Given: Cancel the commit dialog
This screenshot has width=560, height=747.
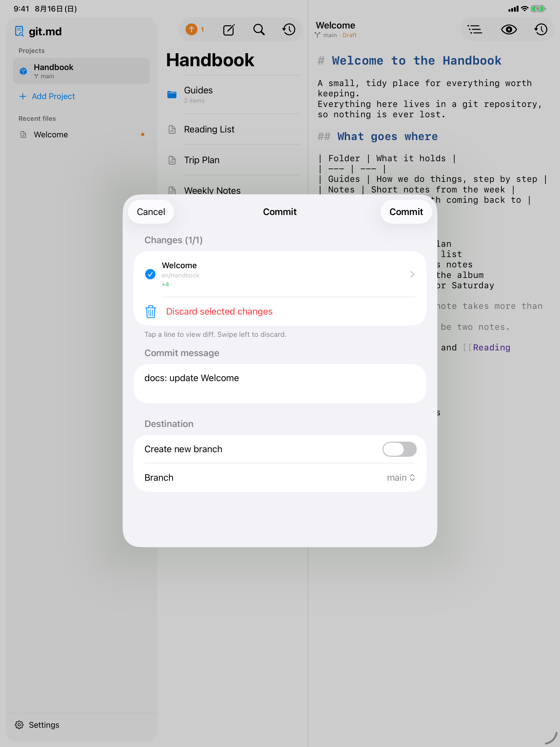Looking at the screenshot, I should click(151, 212).
